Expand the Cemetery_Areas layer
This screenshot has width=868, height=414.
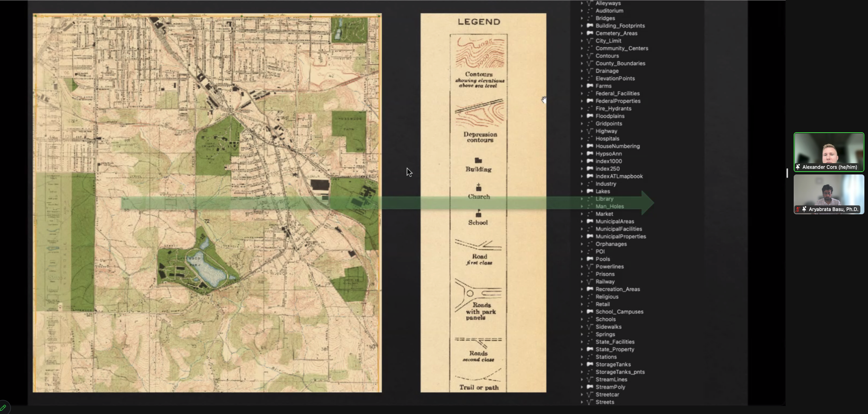582,33
